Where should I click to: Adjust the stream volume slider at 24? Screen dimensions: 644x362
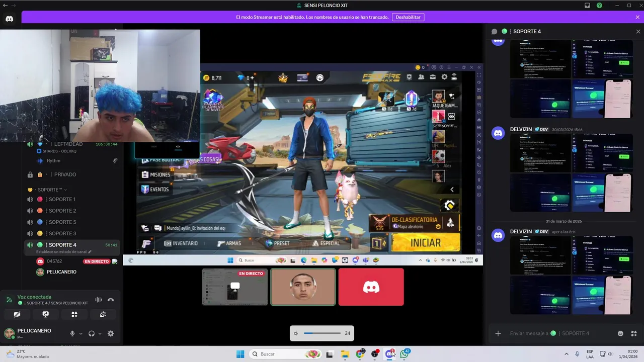tap(322, 333)
